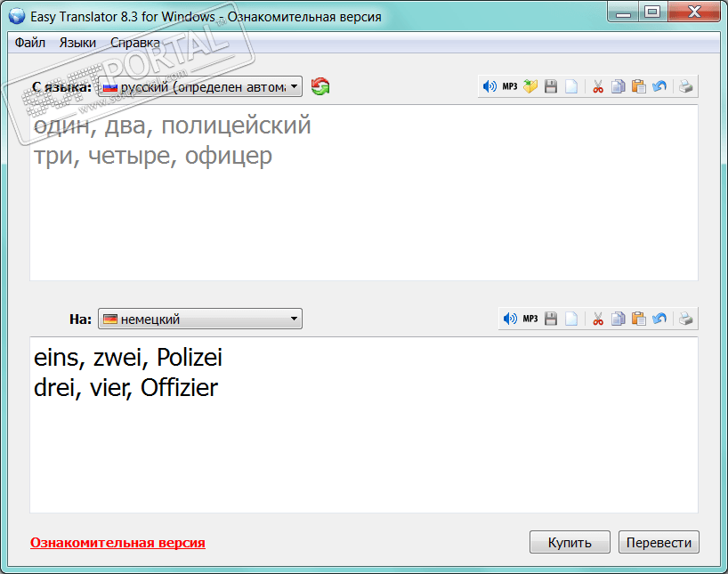Click the Перевести button
This screenshot has height=574, width=728.
(659, 542)
